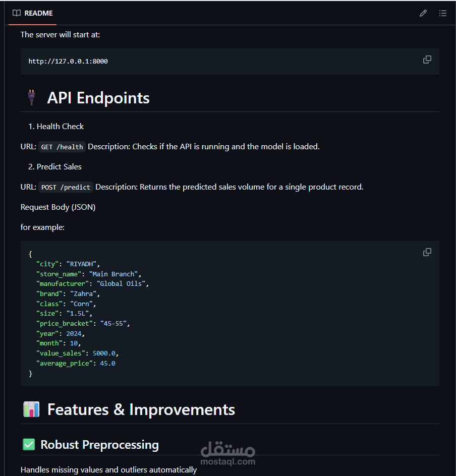The height and width of the screenshot is (476, 456).
Task: Click the POST /predict inline code
Action: coord(66,187)
